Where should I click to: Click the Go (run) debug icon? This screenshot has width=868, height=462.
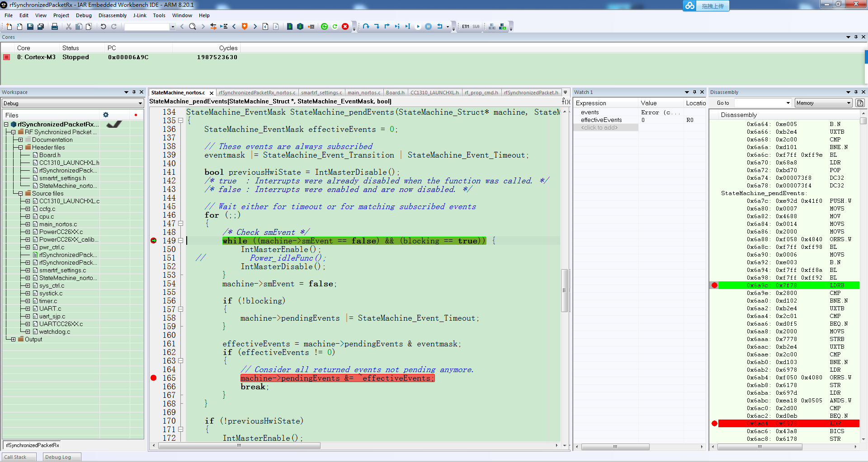[x=418, y=27]
